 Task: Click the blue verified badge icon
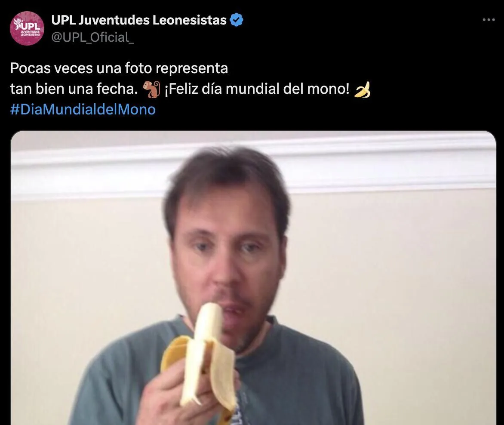tap(237, 20)
